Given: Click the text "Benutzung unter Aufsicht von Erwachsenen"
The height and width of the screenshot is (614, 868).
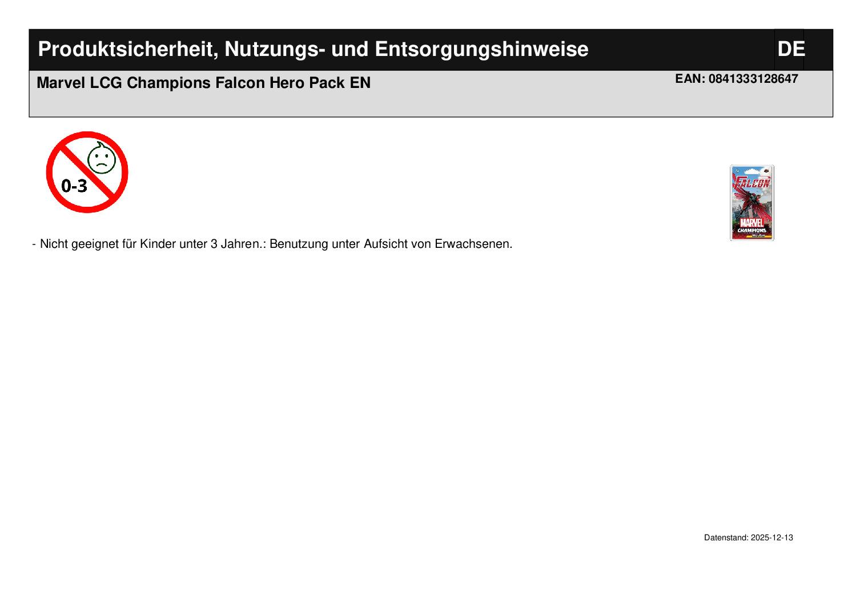Looking at the screenshot, I should (x=389, y=244).
